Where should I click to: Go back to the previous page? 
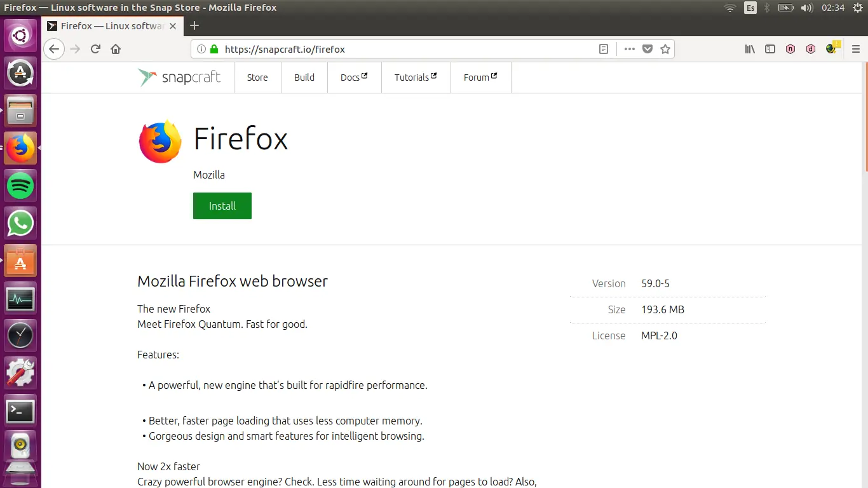54,49
